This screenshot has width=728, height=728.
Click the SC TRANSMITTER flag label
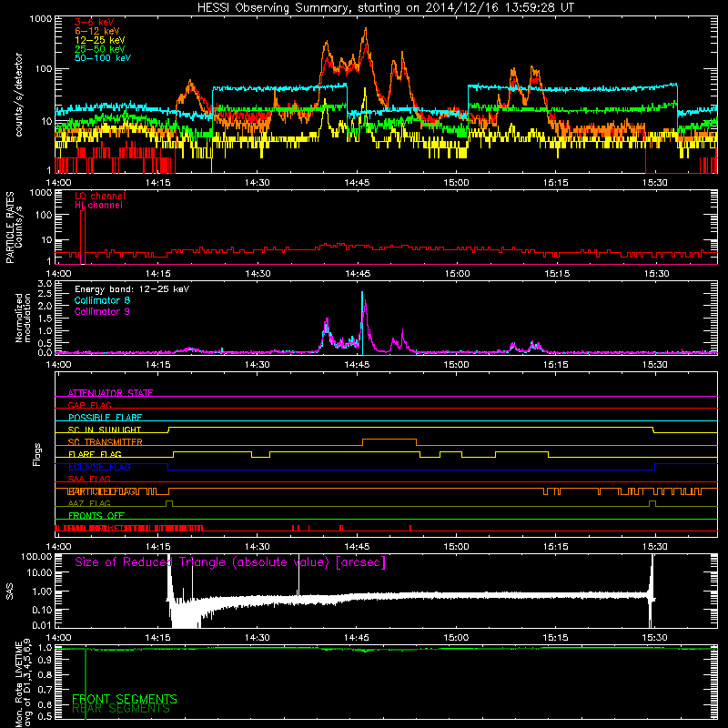click(106, 442)
